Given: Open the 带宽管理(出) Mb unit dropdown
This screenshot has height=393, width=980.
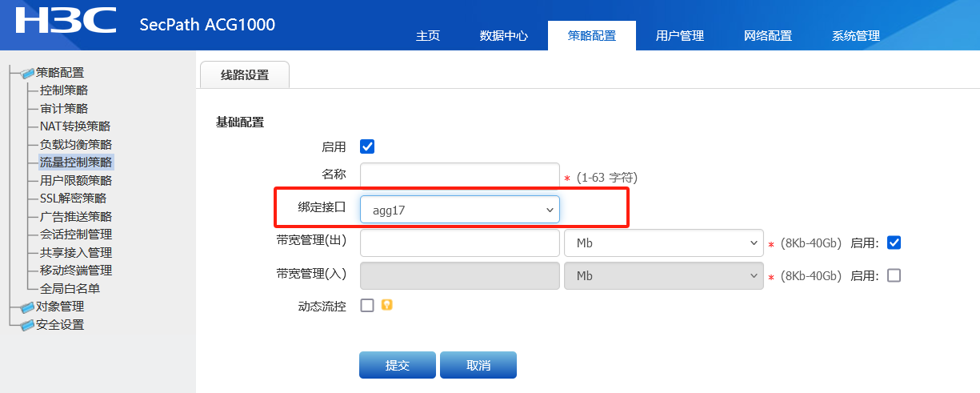Looking at the screenshot, I should point(664,243).
